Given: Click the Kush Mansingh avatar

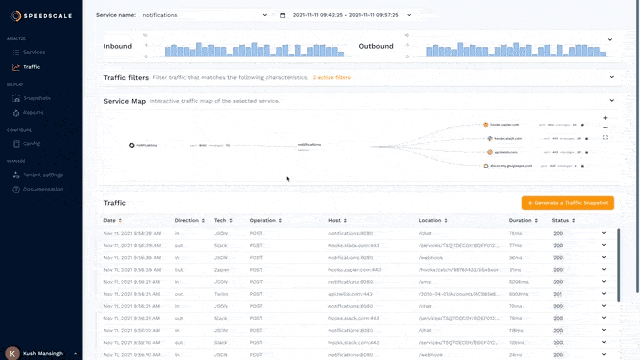Looking at the screenshot, I should (12, 353).
